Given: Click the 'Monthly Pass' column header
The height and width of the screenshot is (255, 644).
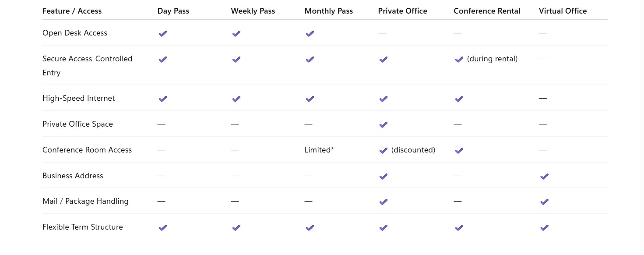Looking at the screenshot, I should pos(328,11).
